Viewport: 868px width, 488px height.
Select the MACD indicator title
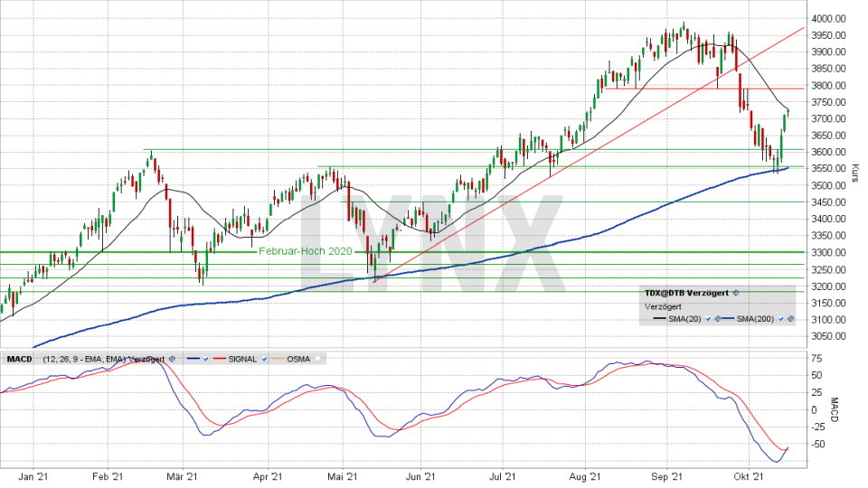19,359
